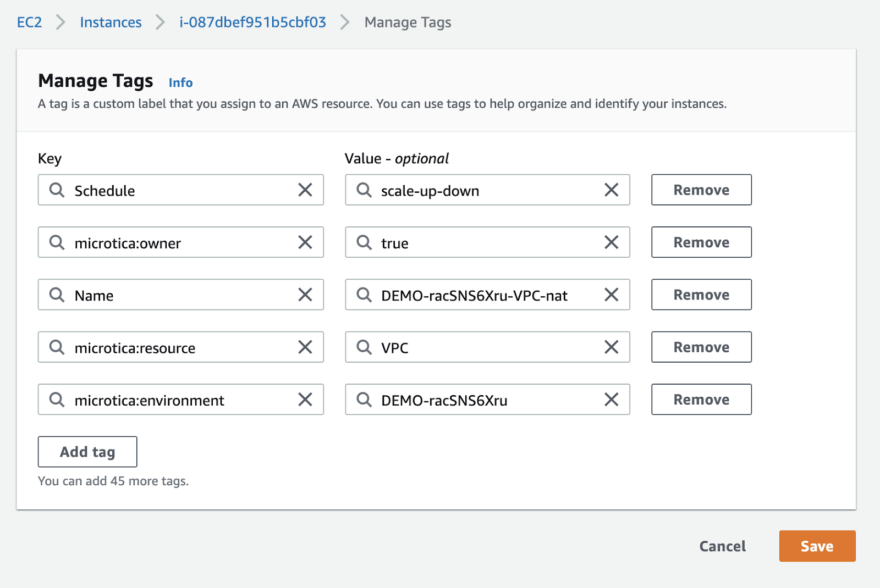This screenshot has width=880, height=588.
Task: Save the tag changes
Action: tap(817, 546)
